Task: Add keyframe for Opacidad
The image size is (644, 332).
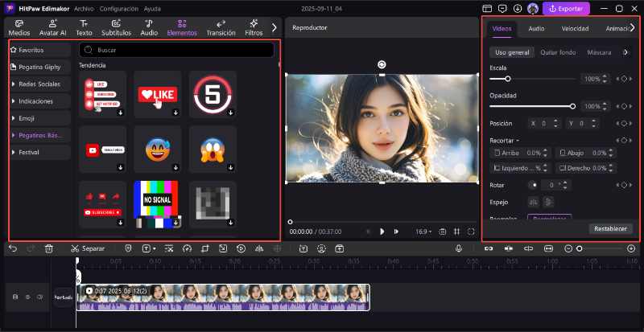Action: coord(624,106)
